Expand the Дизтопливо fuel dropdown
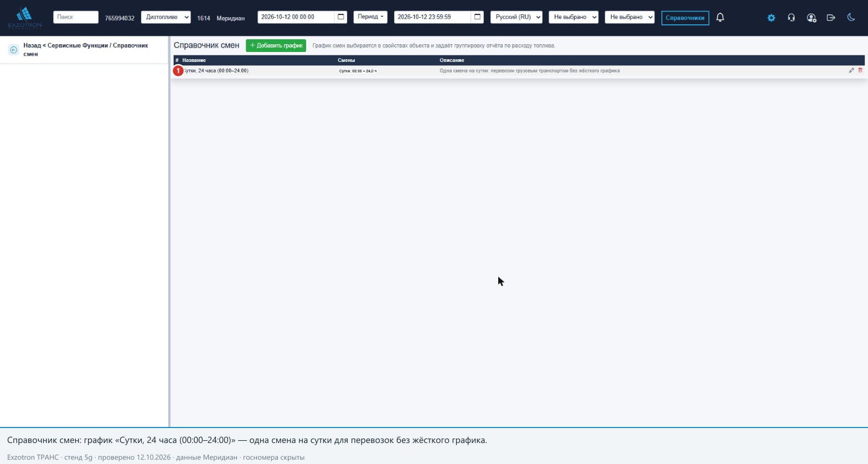Screen dimensions: 868x464 [x=166, y=17]
